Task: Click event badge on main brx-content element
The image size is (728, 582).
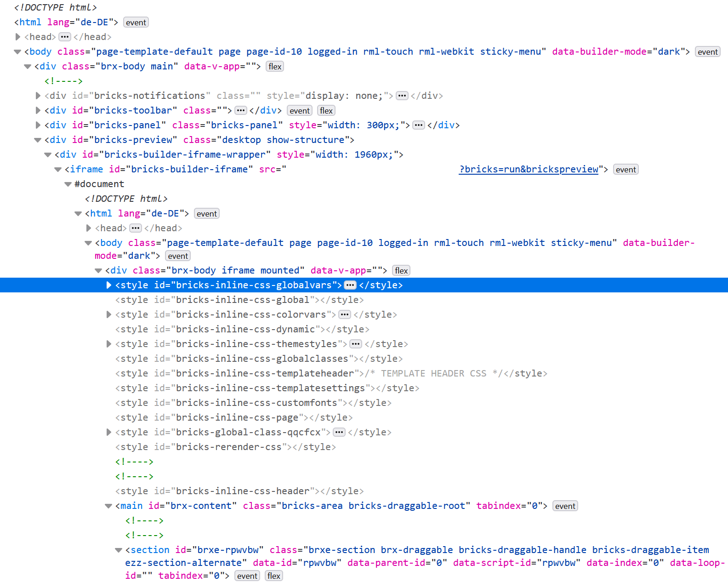Action: (565, 506)
